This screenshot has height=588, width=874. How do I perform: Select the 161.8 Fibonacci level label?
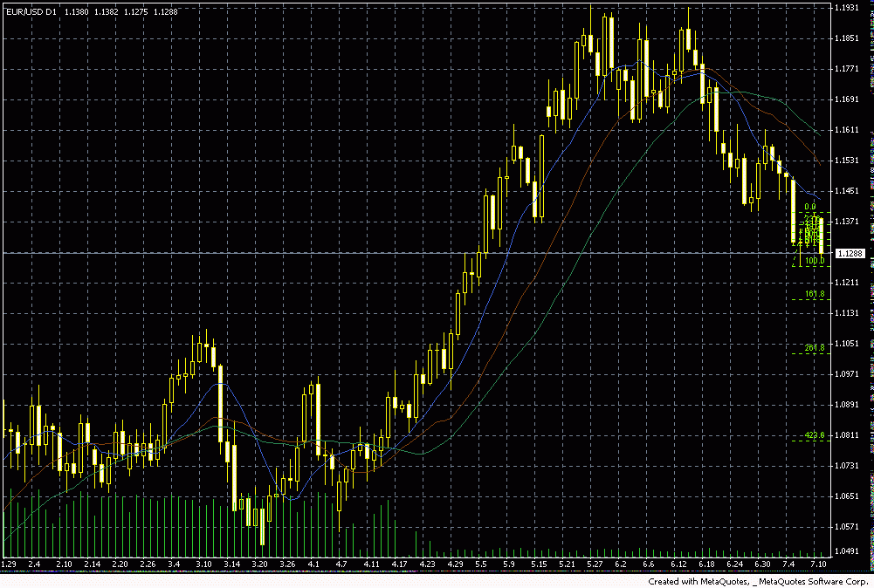[815, 294]
